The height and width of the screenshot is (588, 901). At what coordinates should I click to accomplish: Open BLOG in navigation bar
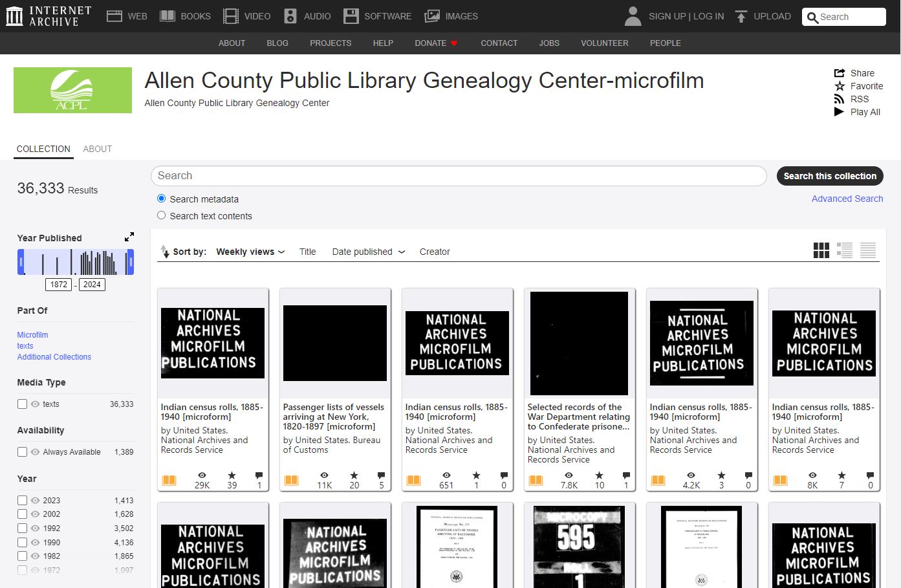(277, 43)
